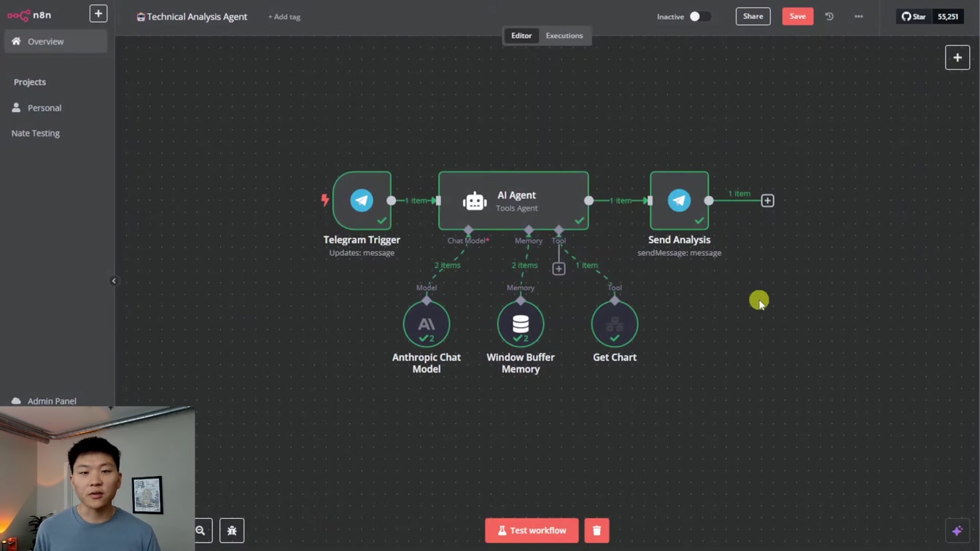
Task: Click the Get Chart label
Action: (x=615, y=357)
